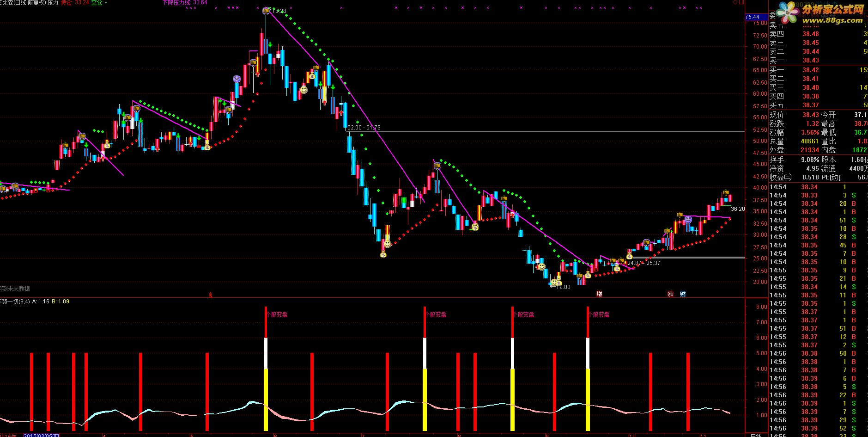Select the 卖二 38.44 ask row
The height and width of the screenshot is (437, 868).
coord(818,51)
